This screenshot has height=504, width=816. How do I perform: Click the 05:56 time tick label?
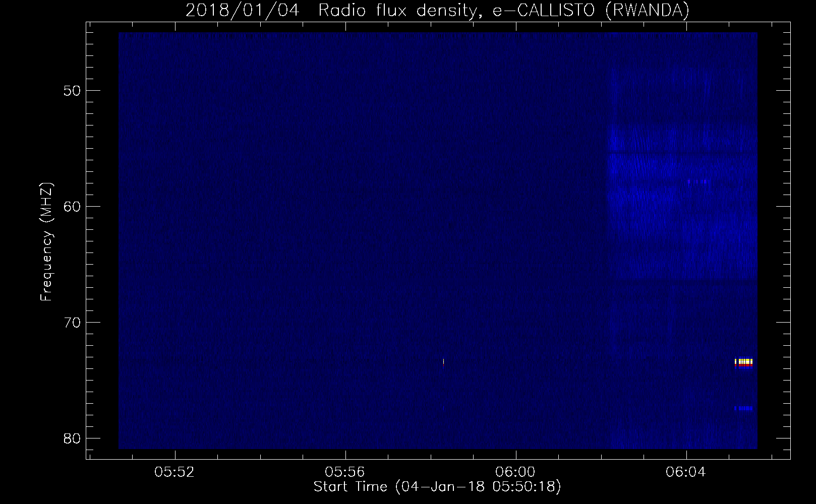click(345, 472)
